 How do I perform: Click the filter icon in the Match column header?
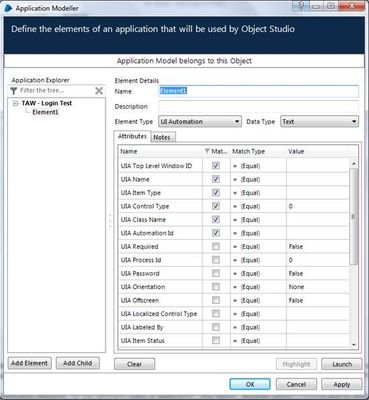tap(207, 151)
